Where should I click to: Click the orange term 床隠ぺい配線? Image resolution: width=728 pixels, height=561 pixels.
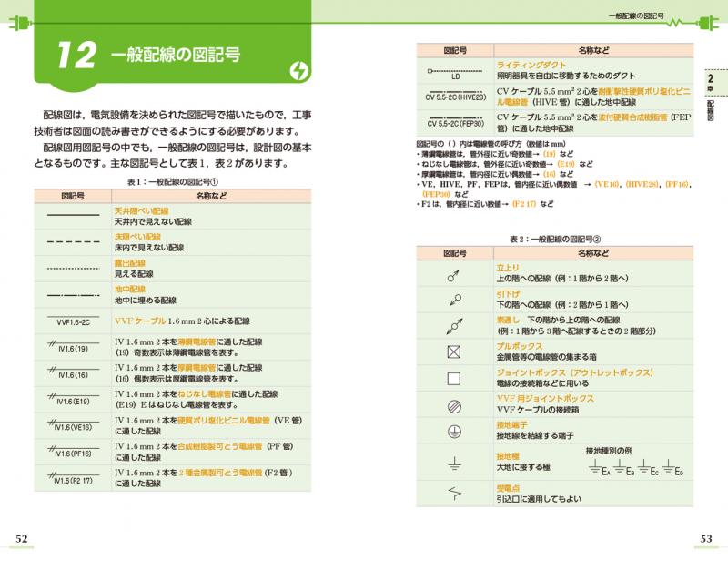(x=137, y=237)
